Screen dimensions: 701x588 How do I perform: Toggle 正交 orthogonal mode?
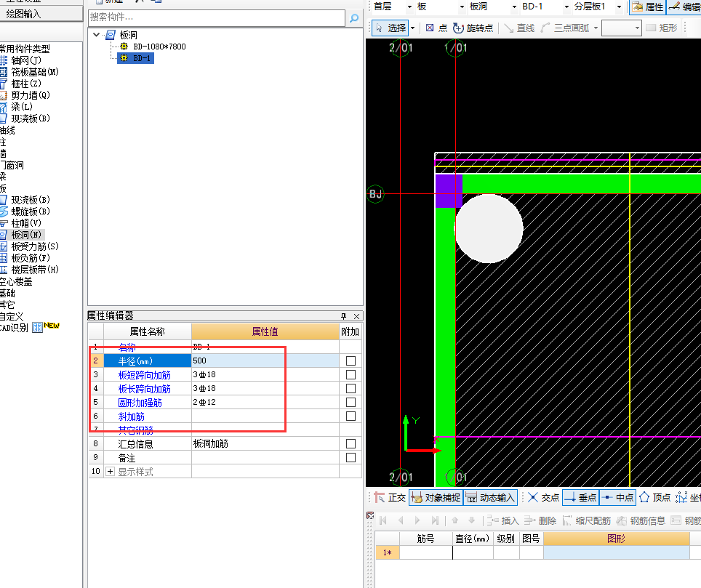[390, 497]
